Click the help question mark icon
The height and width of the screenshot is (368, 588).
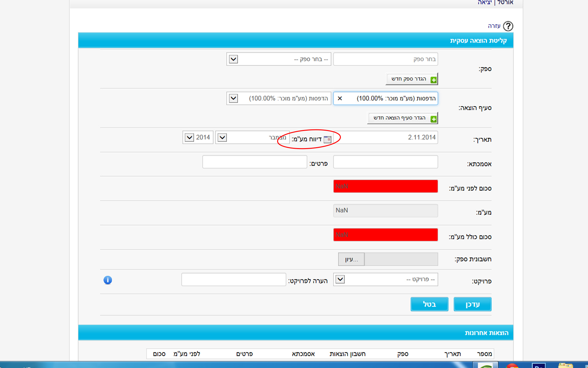(x=508, y=26)
